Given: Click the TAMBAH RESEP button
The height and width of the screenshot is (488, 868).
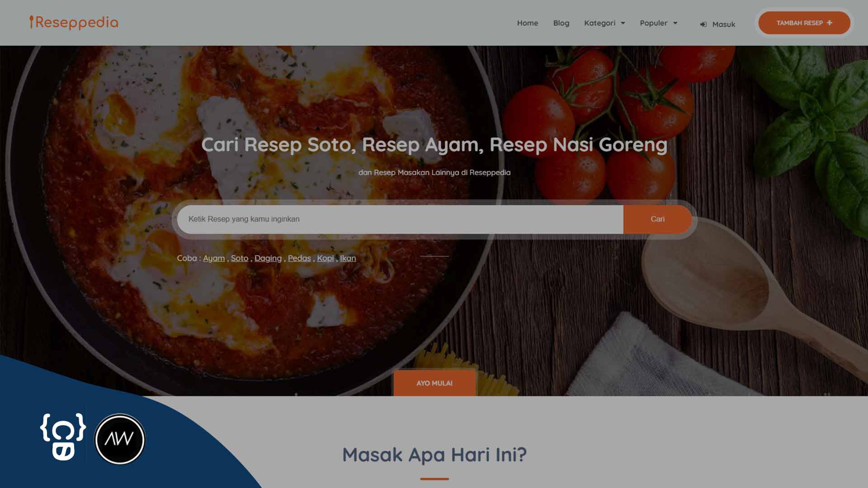Looking at the screenshot, I should 804,23.
